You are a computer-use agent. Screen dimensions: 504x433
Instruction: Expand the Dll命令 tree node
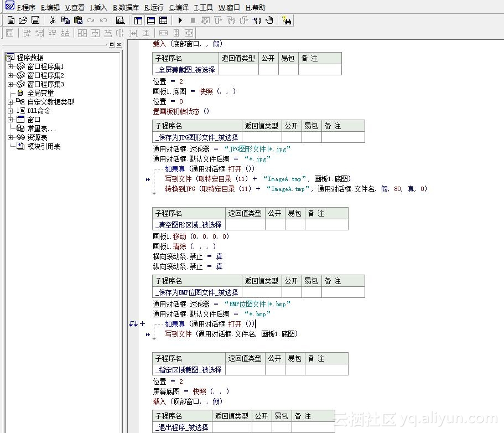point(11,111)
